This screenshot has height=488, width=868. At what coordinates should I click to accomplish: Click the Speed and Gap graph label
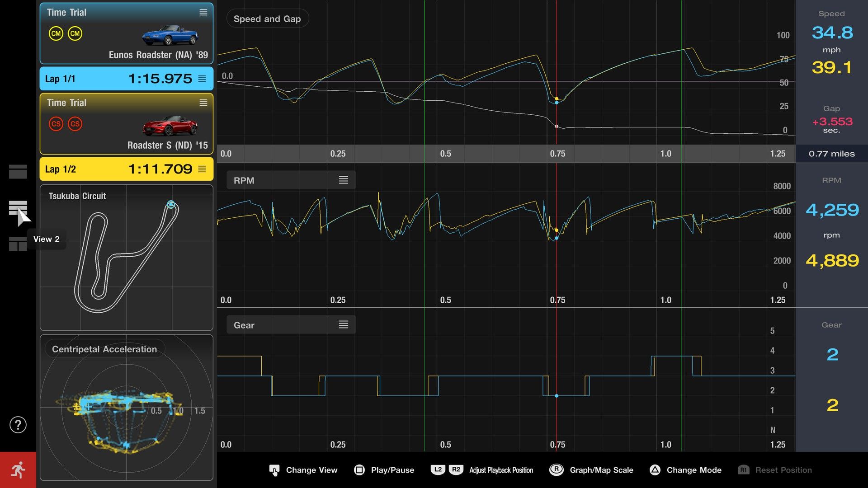[267, 19]
